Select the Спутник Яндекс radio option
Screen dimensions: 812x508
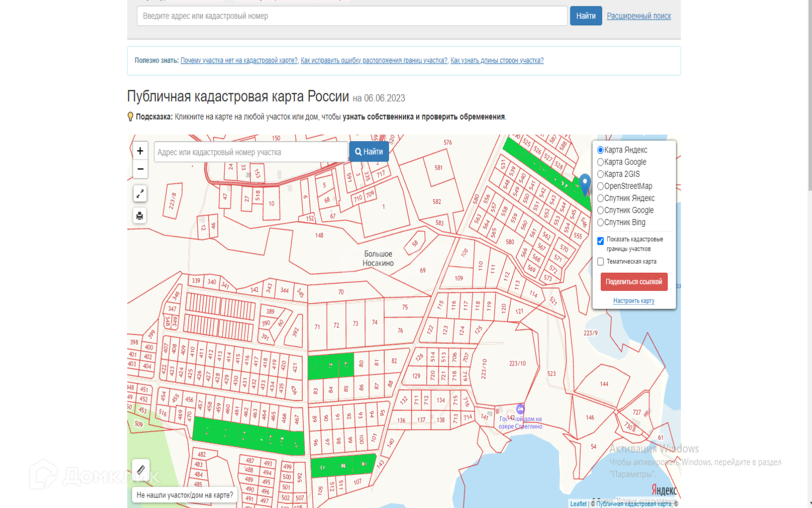click(600, 198)
